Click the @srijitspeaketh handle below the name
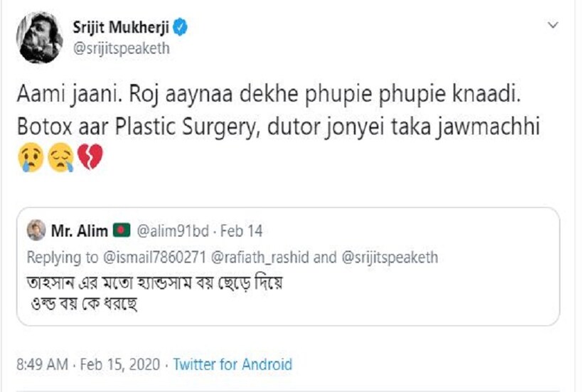The width and height of the screenshot is (588, 392). (121, 49)
